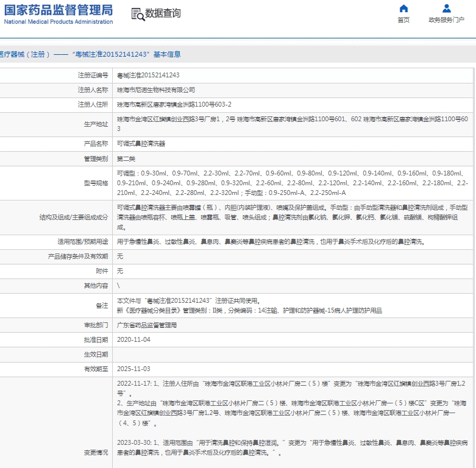Click the 数据查询 heading text
This screenshot has height=468, width=476.
click(163, 13)
